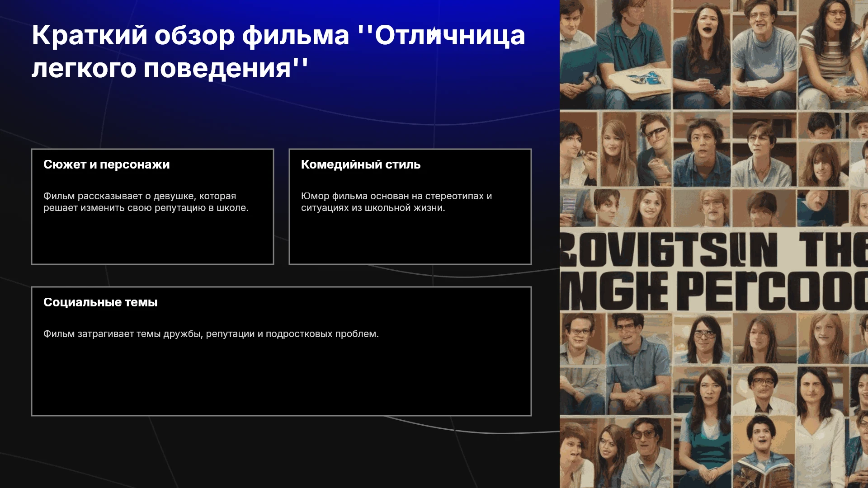Screen dimensions: 868x488
Task: Click the 'Комедийный стиль' card heading
Action: [361, 164]
